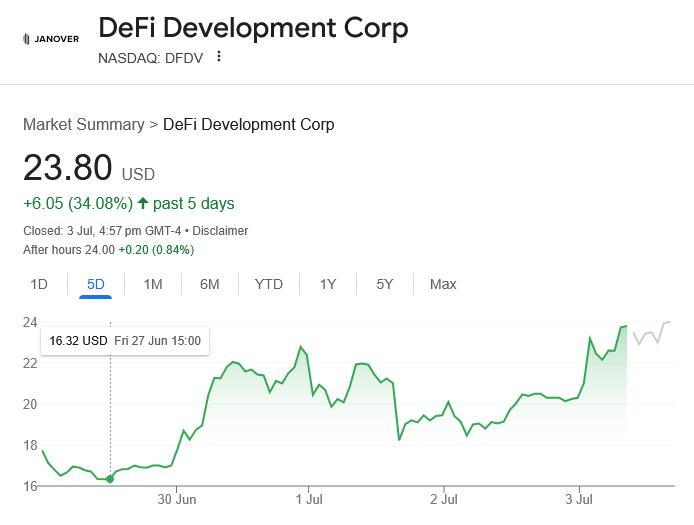Click the DeFi Development Corp title
This screenshot has width=694, height=525.
(253, 27)
